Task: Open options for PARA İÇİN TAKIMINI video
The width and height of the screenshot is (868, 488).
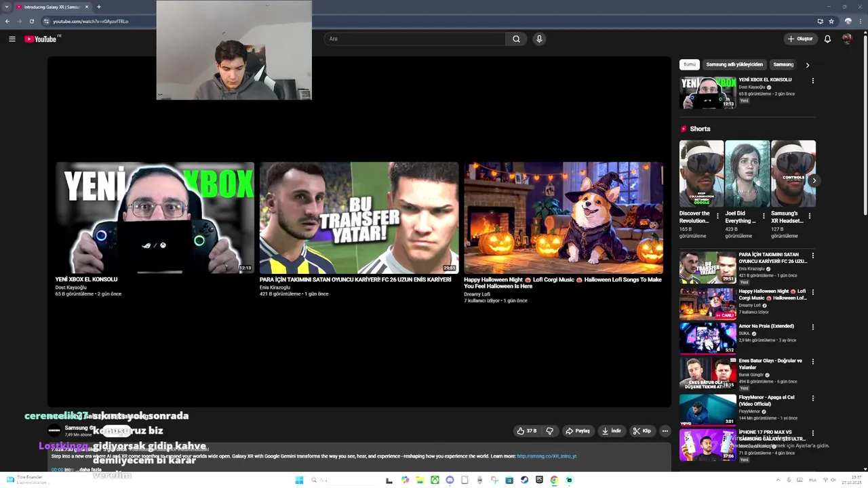Action: (812, 256)
